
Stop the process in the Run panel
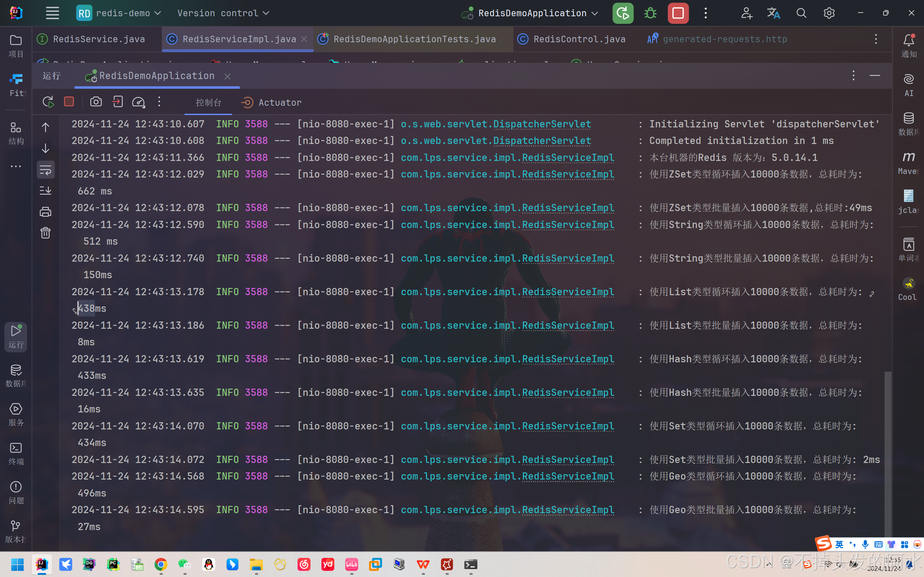[x=69, y=101]
